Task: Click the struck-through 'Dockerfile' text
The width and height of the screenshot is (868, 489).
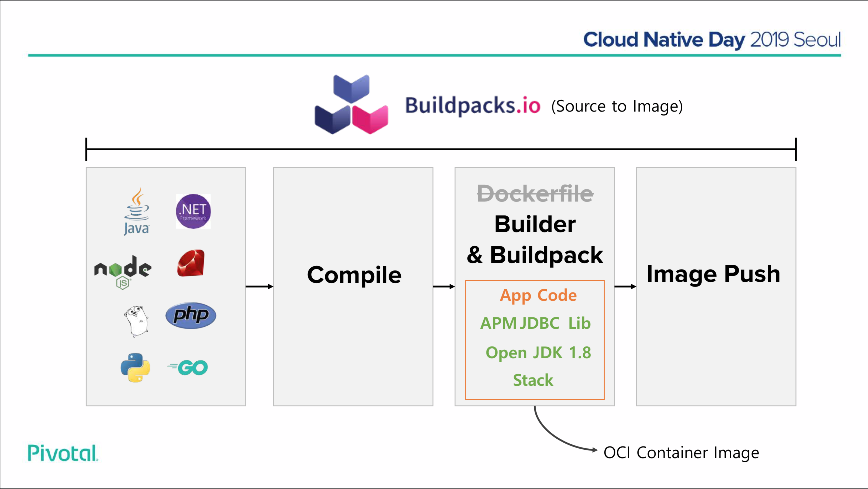Action: (x=535, y=194)
